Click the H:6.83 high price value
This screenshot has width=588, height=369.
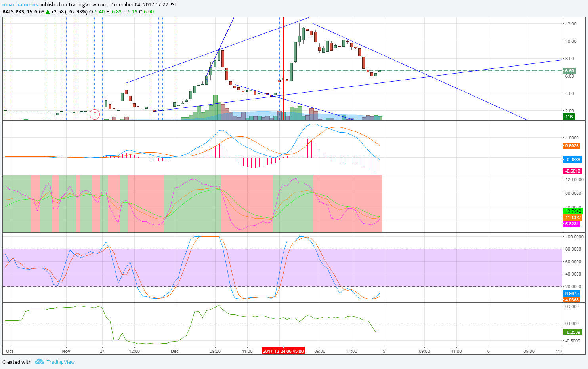114,11
